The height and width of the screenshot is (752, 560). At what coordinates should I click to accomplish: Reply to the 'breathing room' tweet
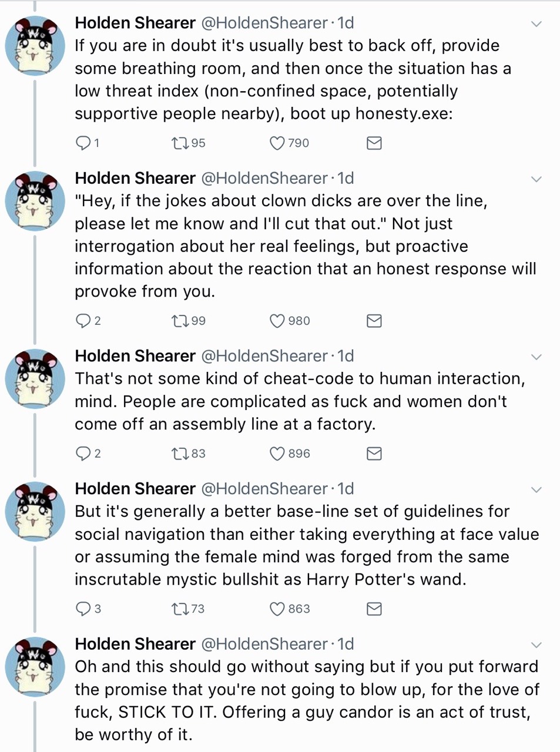tap(83, 143)
